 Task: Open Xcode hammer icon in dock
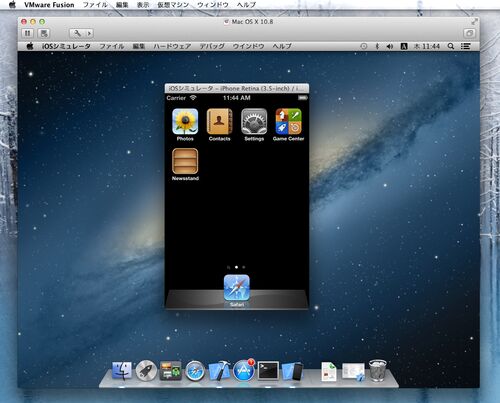(219, 371)
